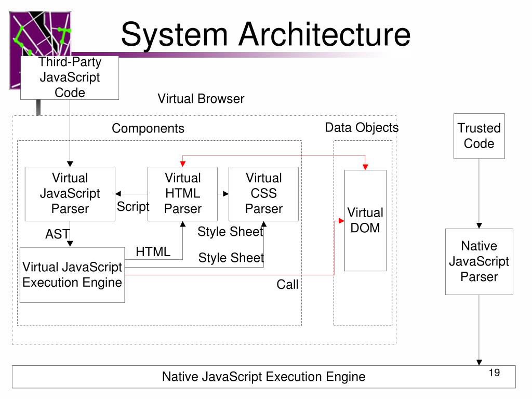Viewport: 532px width, 399px height.
Task: Click the Script arrow label
Action: click(x=133, y=206)
